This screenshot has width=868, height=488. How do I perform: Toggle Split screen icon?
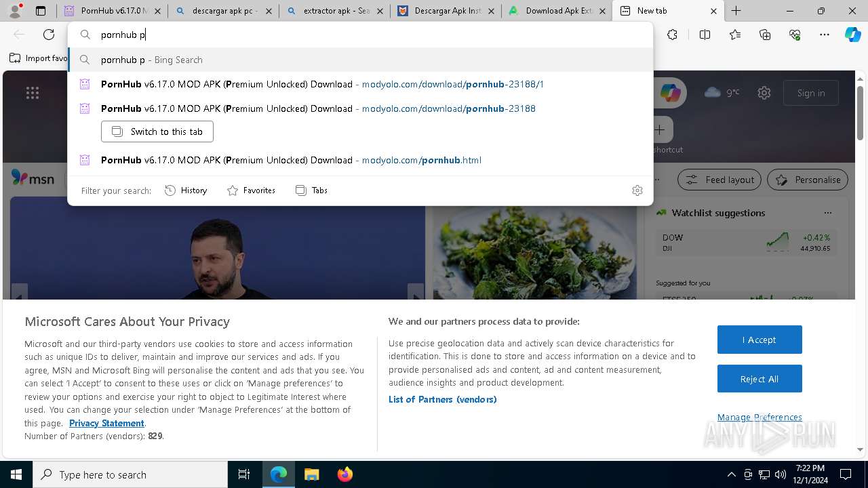[705, 35]
